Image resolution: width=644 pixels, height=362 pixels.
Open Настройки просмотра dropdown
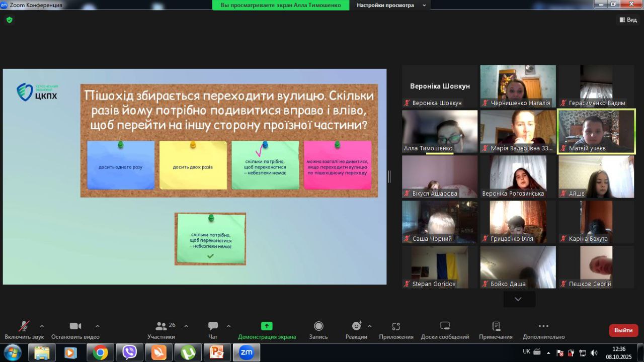click(x=390, y=5)
